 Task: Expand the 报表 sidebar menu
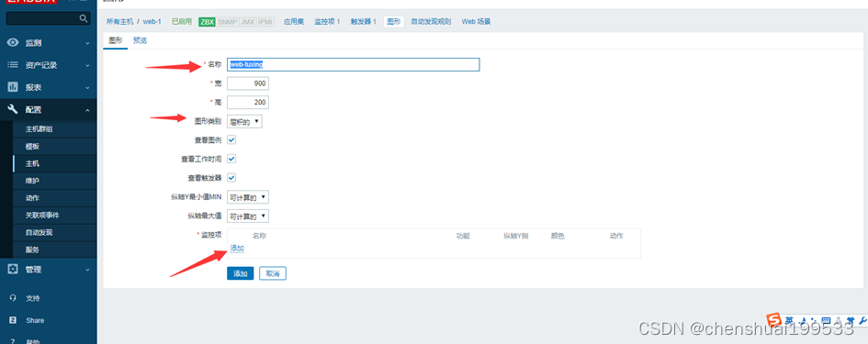[87, 88]
